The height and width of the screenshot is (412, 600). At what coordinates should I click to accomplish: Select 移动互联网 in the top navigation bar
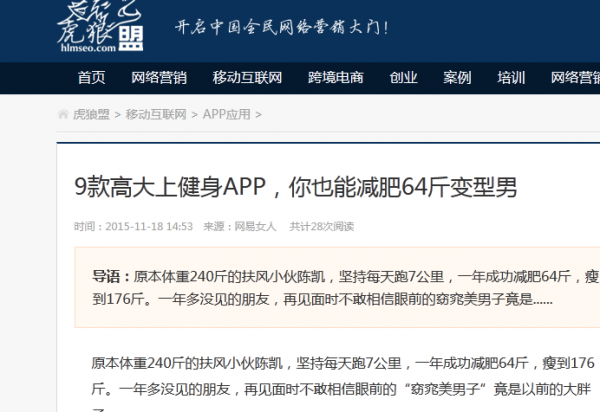coord(246,78)
